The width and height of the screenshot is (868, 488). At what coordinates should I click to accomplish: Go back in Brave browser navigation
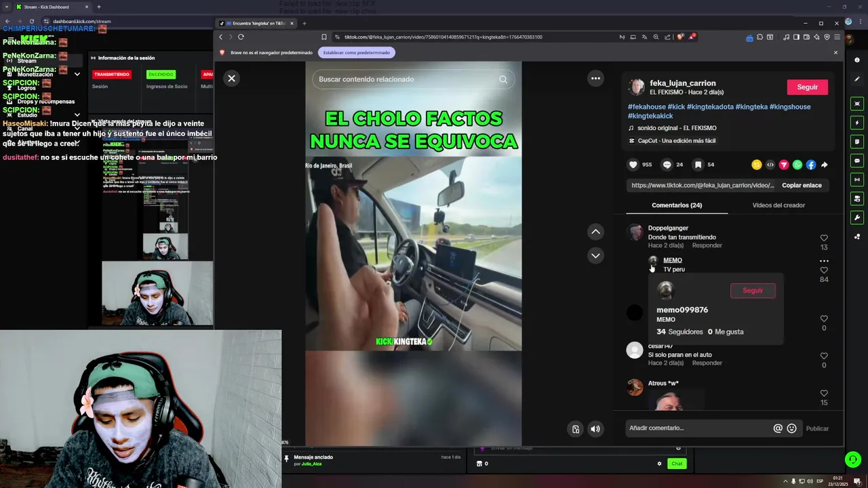[x=220, y=37]
